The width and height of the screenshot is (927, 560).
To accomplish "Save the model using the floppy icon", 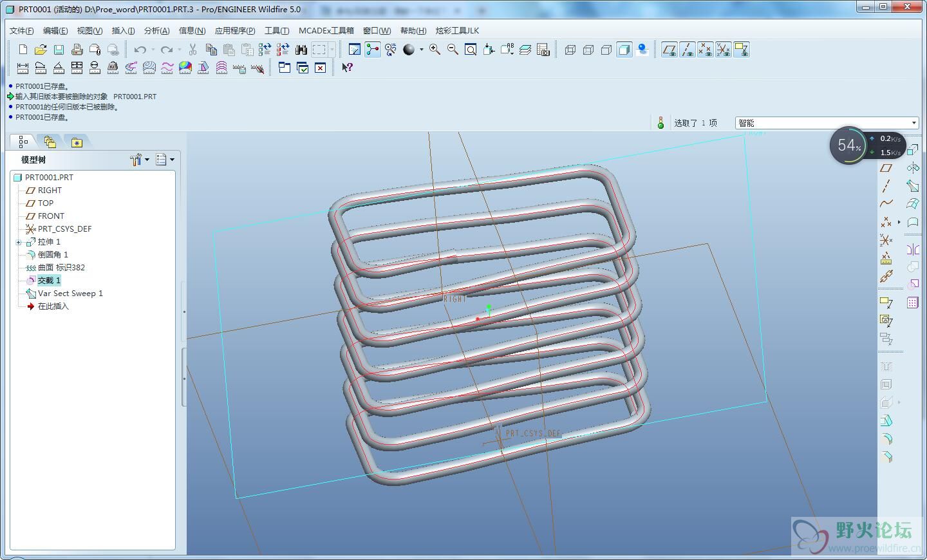I will pyautogui.click(x=59, y=50).
